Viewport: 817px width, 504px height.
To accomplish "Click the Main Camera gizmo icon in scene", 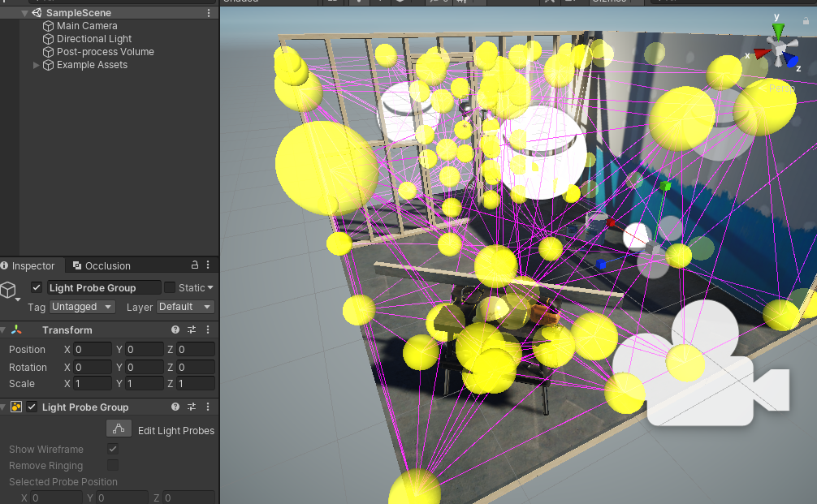I will [x=701, y=363].
